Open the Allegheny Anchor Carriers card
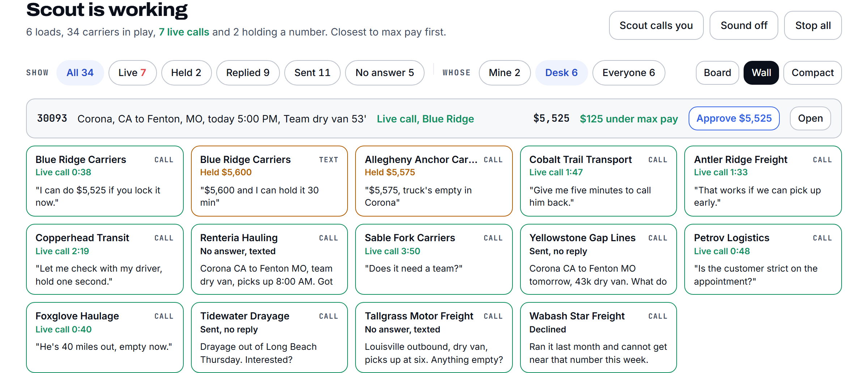The image size is (868, 373). tap(434, 181)
